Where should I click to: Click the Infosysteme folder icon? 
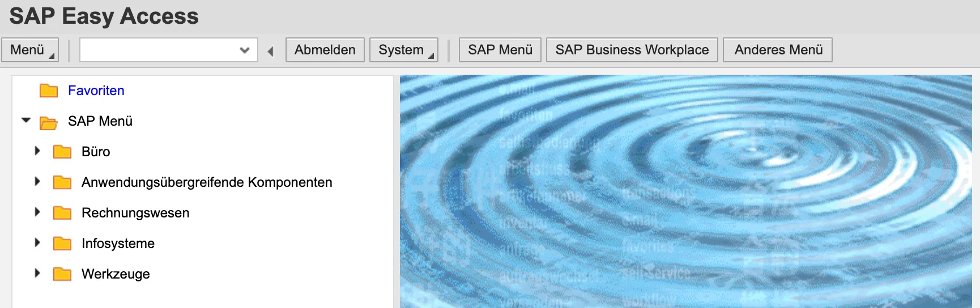point(62,243)
